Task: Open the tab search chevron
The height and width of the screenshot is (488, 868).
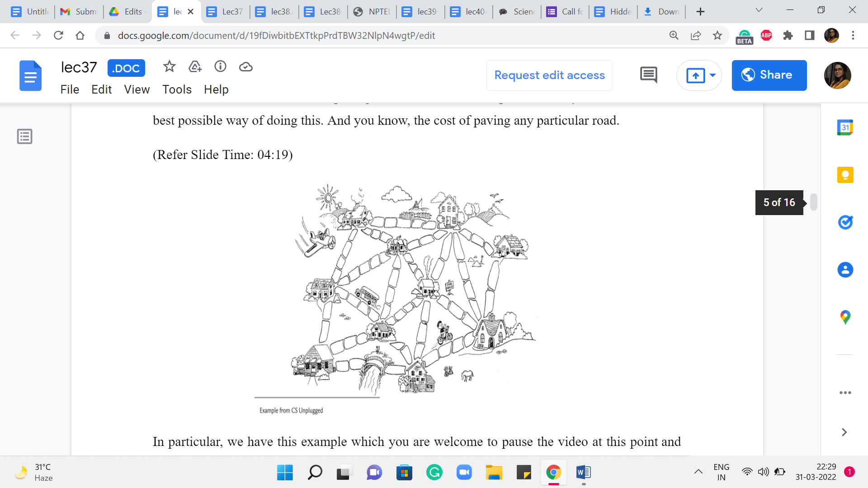Action: [x=759, y=10]
